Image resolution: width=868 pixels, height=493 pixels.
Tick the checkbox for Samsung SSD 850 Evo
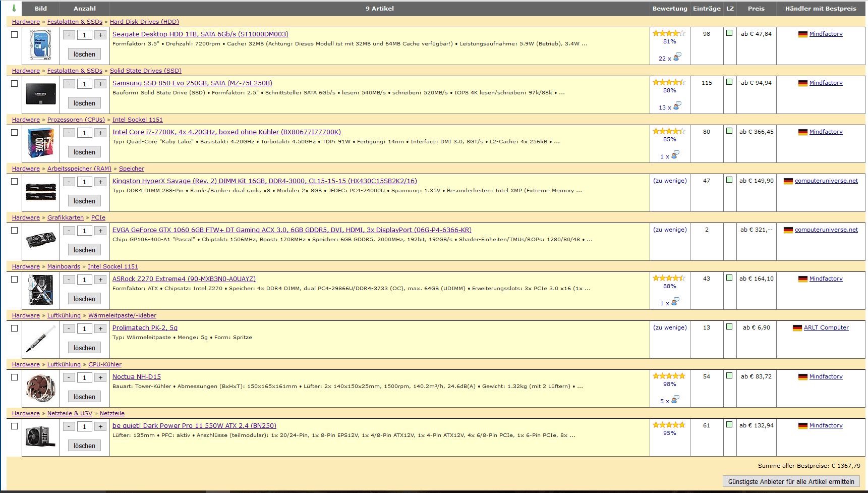pos(14,83)
